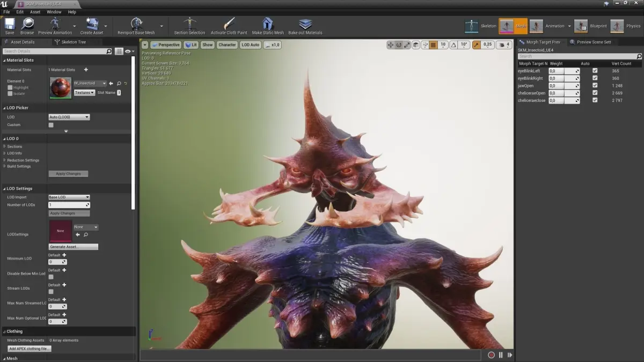
Task: Click the Generate Asset... button
Action: 74,247
